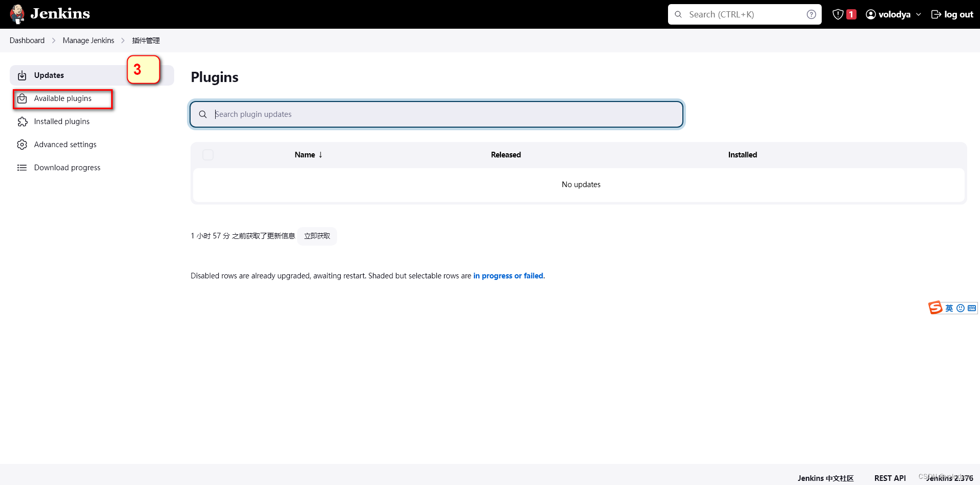
Task: Click the Plugins page heading
Action: point(215,77)
